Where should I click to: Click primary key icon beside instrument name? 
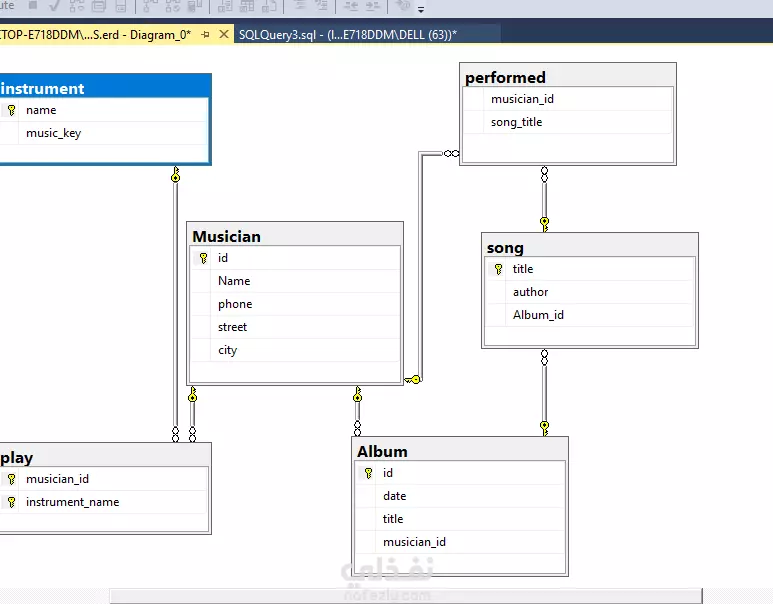[x=11, y=110]
